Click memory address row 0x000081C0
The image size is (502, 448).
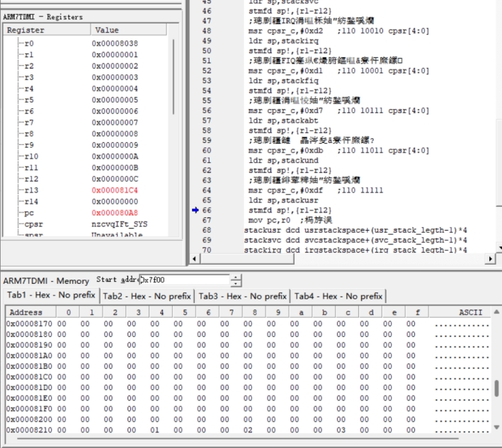[29, 377]
